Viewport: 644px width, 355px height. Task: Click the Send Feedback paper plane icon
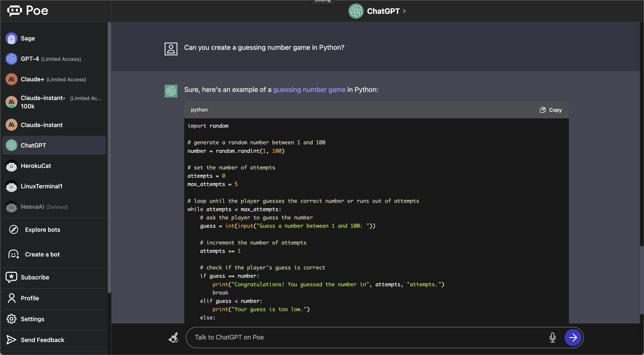(11, 340)
